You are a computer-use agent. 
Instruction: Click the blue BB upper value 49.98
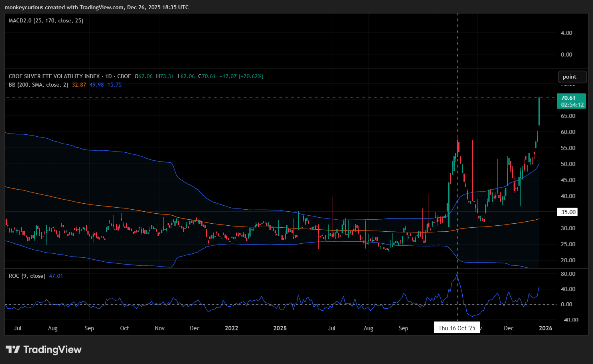pos(97,85)
